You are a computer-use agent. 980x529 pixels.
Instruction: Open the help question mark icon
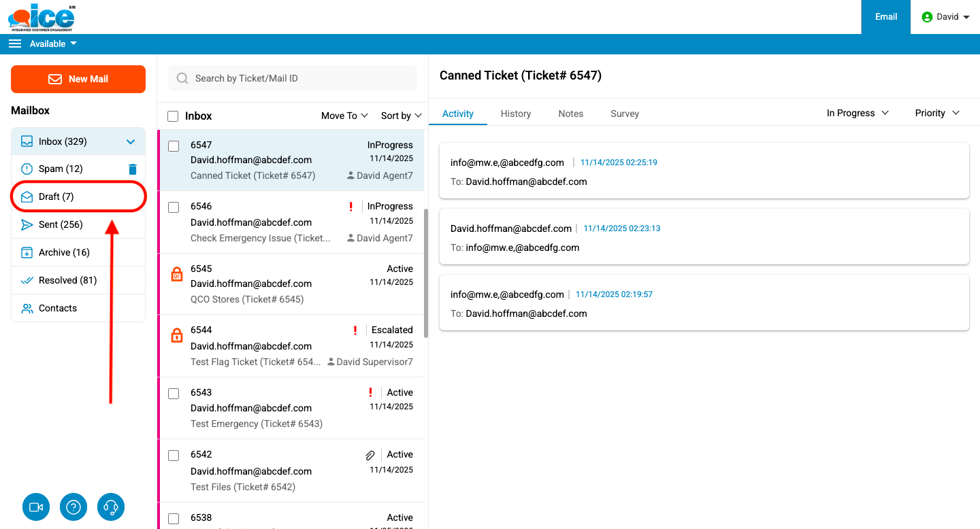73,507
